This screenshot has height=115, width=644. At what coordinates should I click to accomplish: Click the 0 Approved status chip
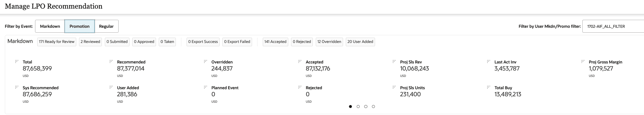pos(144,42)
